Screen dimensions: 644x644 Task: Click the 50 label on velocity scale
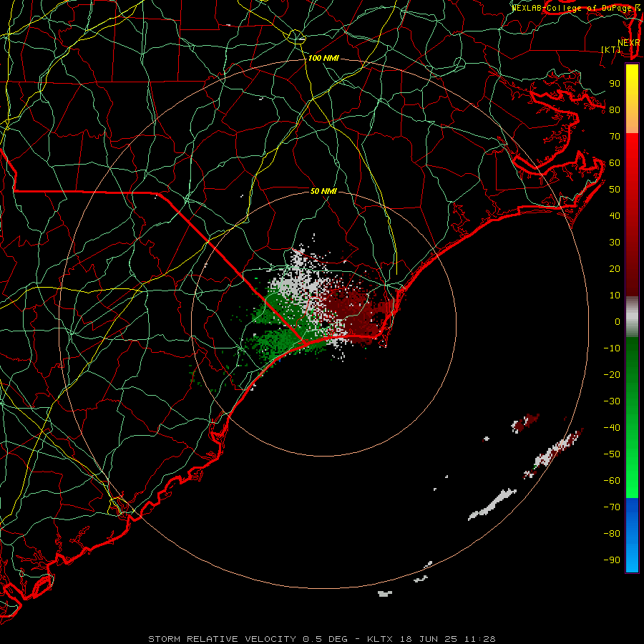(x=615, y=190)
